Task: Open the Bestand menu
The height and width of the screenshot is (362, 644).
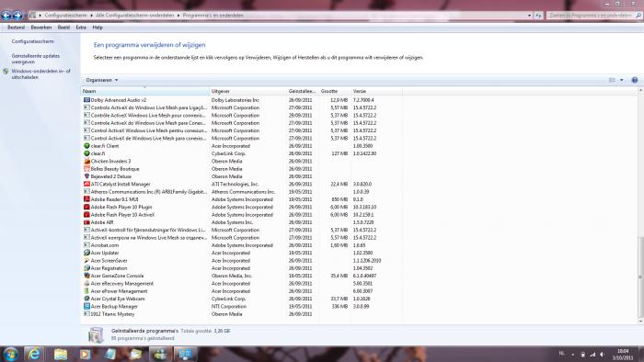Action: pyautogui.click(x=16, y=28)
